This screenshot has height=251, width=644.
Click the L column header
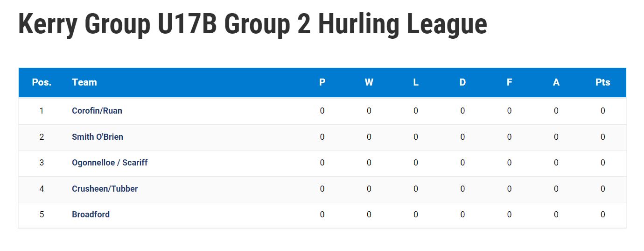pyautogui.click(x=416, y=82)
